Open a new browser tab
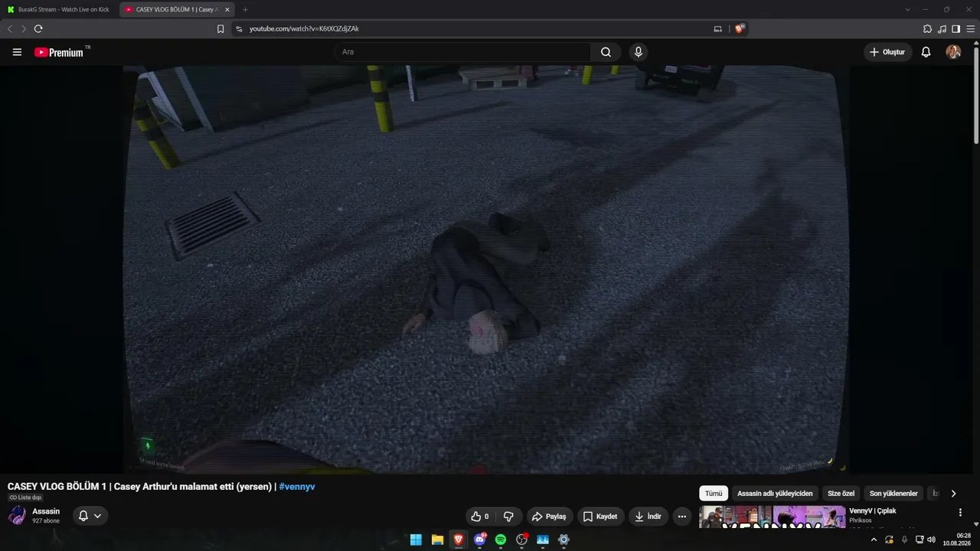 [x=245, y=9]
